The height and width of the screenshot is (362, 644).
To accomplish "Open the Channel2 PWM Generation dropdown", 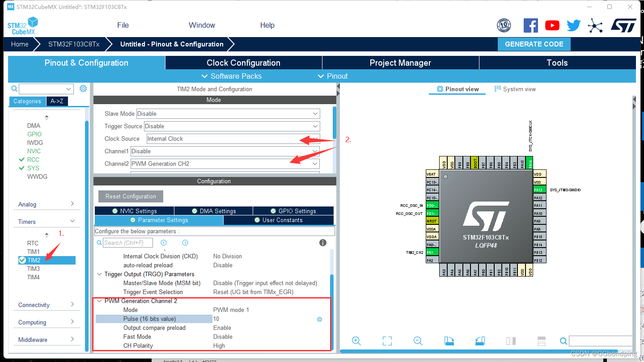I will coord(225,164).
